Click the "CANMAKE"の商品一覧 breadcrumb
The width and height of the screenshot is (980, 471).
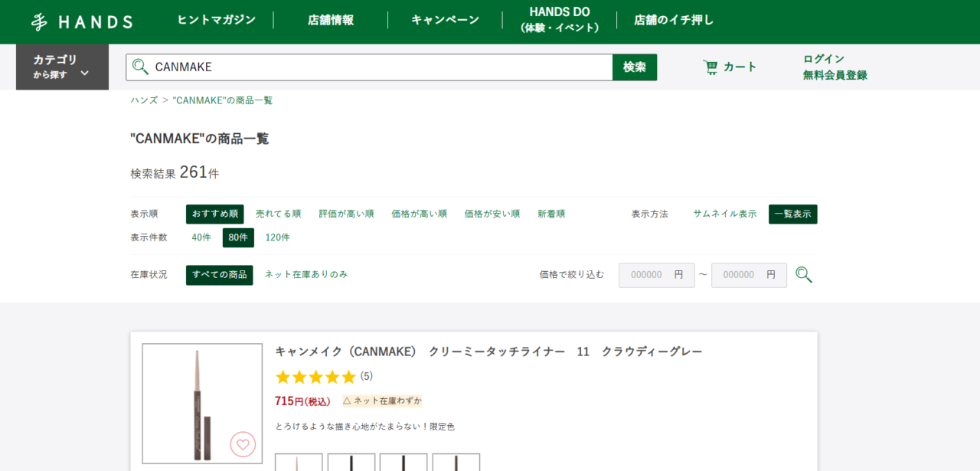click(223, 100)
